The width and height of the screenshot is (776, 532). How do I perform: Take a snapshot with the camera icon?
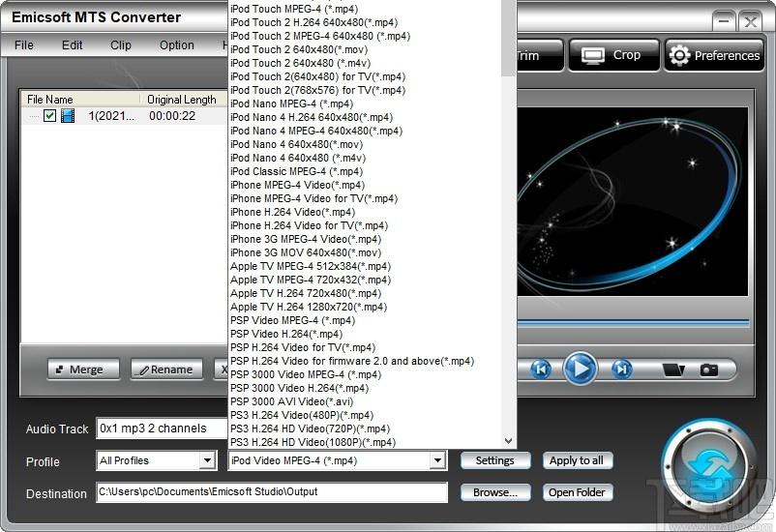click(x=708, y=369)
